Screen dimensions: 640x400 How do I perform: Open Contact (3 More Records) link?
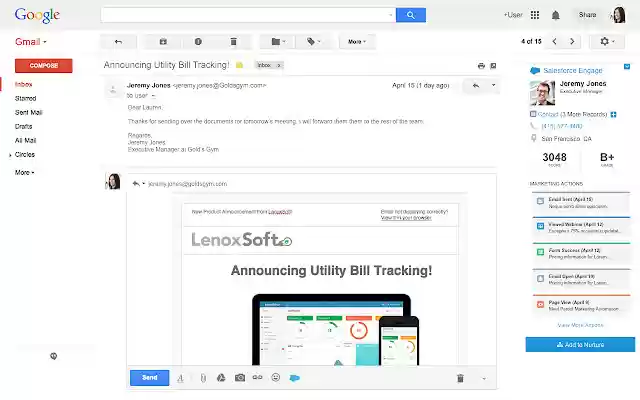[572, 115]
